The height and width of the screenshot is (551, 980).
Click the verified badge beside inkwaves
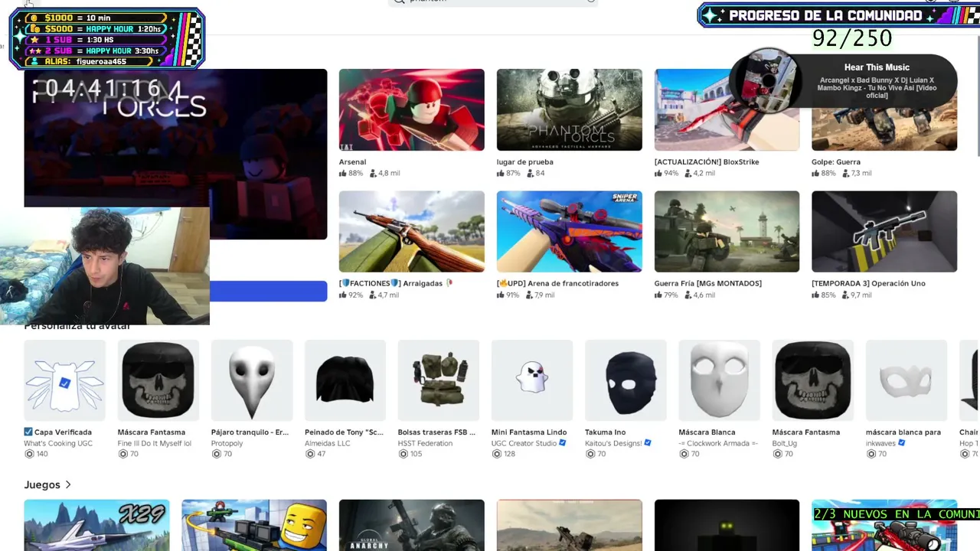coord(902,443)
